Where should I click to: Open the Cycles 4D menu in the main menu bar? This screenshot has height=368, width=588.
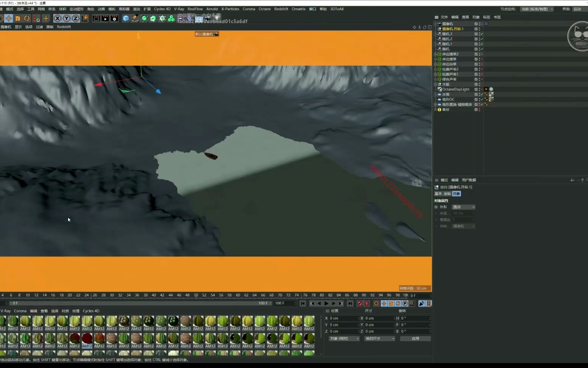pyautogui.click(x=162, y=9)
